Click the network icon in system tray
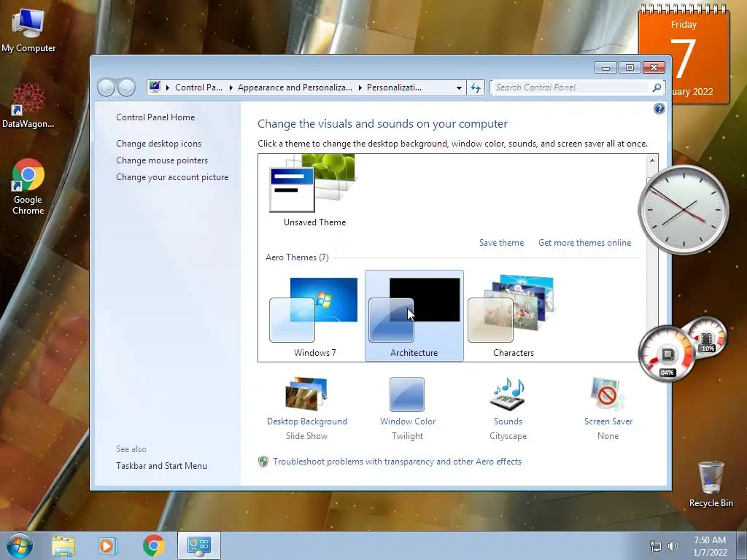 click(656, 546)
